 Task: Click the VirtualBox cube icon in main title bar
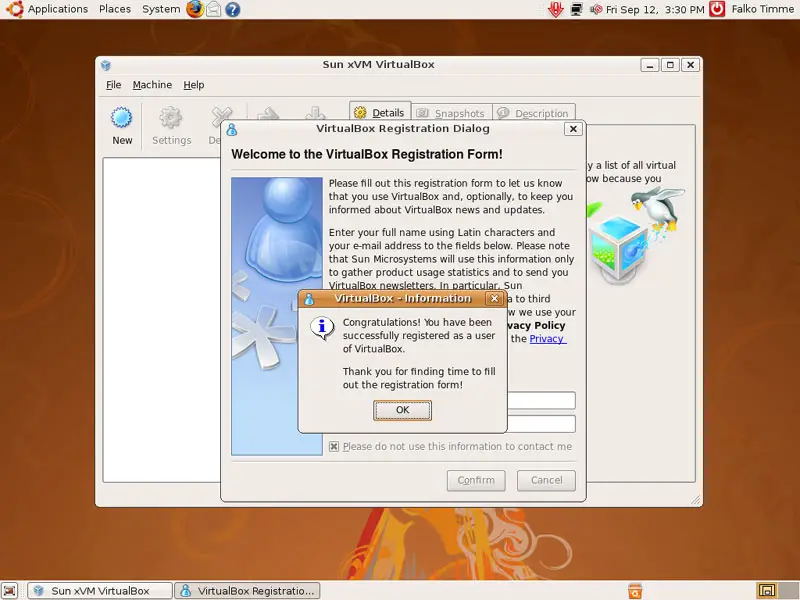point(106,65)
